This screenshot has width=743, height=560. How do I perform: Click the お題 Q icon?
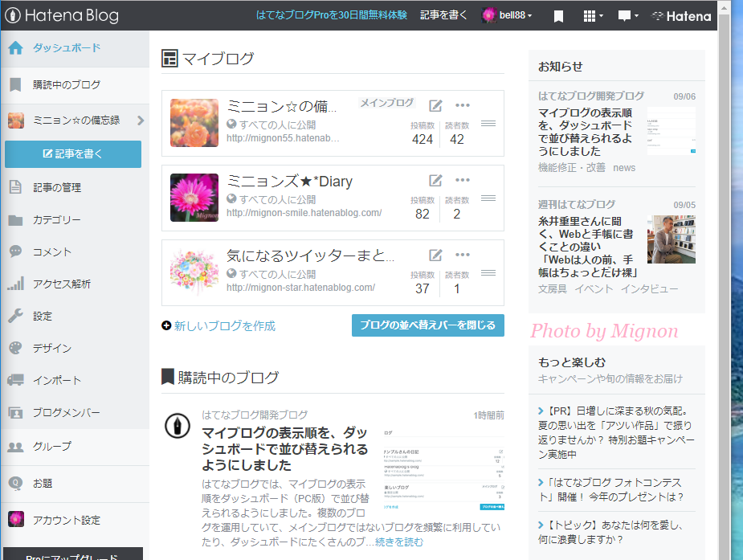[15, 483]
